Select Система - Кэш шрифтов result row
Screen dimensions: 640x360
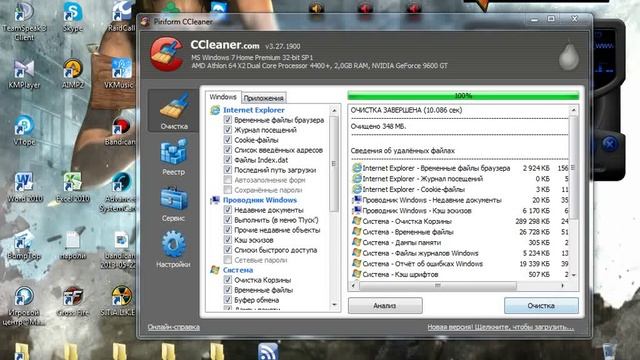(x=460, y=274)
